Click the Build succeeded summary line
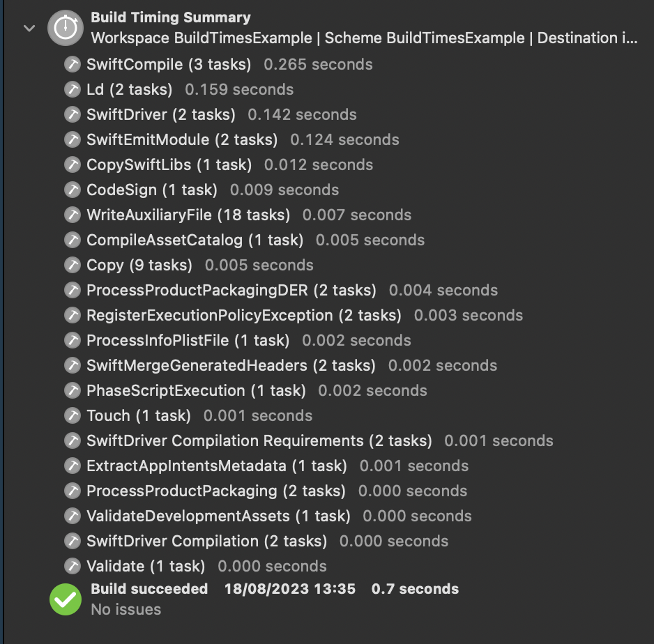Screen dimensions: 654x644 click(149, 589)
